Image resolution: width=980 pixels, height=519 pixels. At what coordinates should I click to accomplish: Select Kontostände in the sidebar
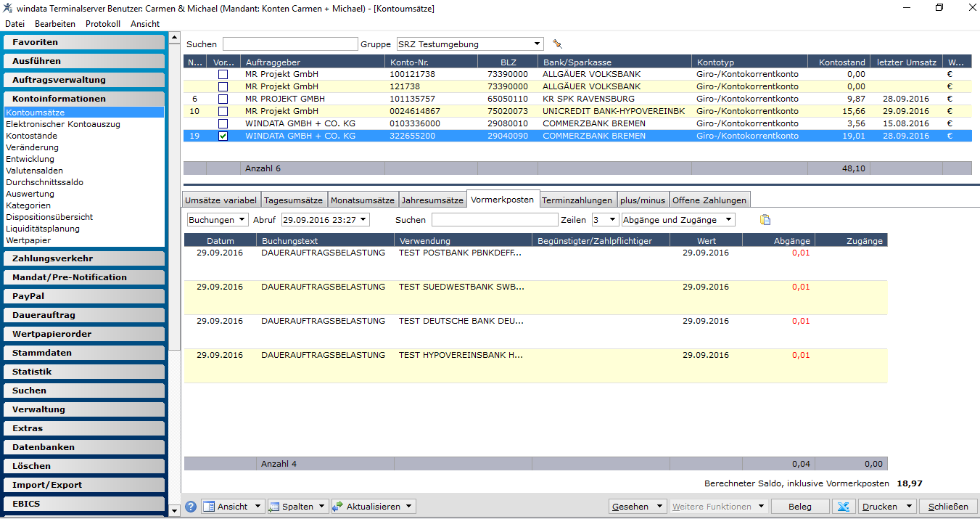pyautogui.click(x=30, y=136)
